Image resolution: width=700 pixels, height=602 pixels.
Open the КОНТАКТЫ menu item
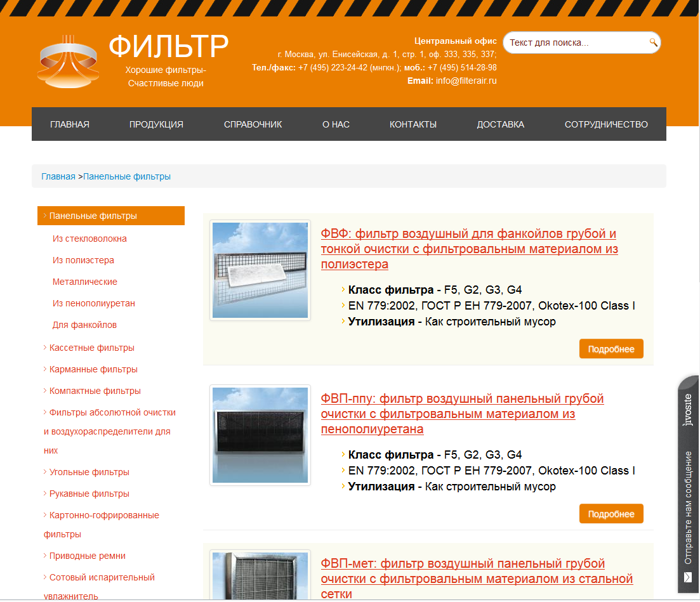click(413, 124)
